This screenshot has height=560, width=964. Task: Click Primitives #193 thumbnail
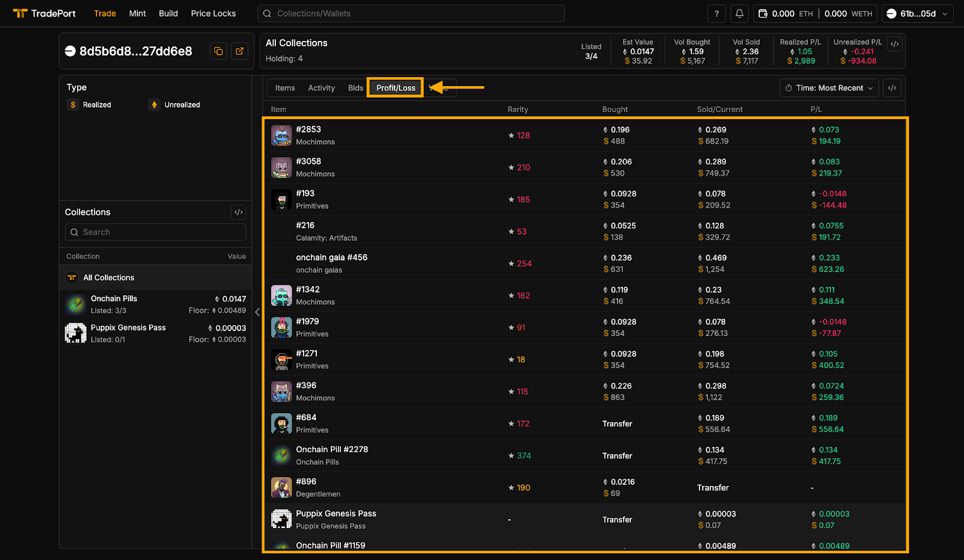[281, 199]
